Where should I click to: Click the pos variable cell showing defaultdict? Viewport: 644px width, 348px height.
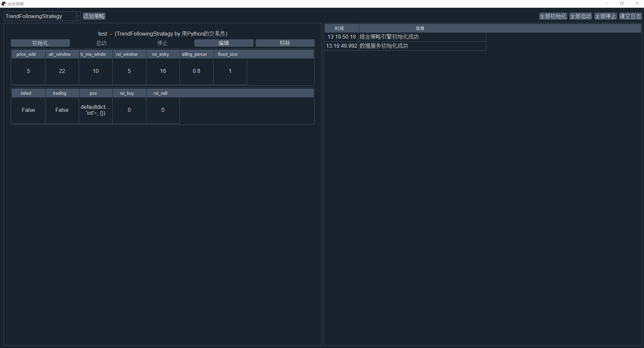point(96,110)
